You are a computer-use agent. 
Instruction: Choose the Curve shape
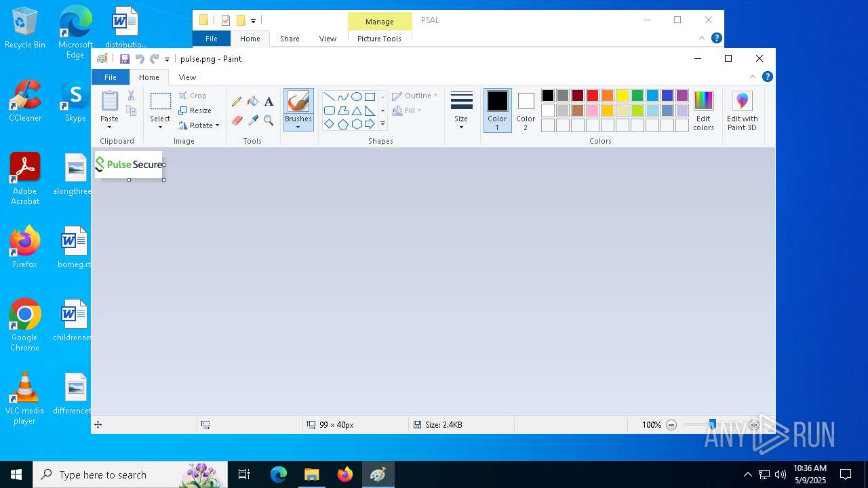pos(342,96)
